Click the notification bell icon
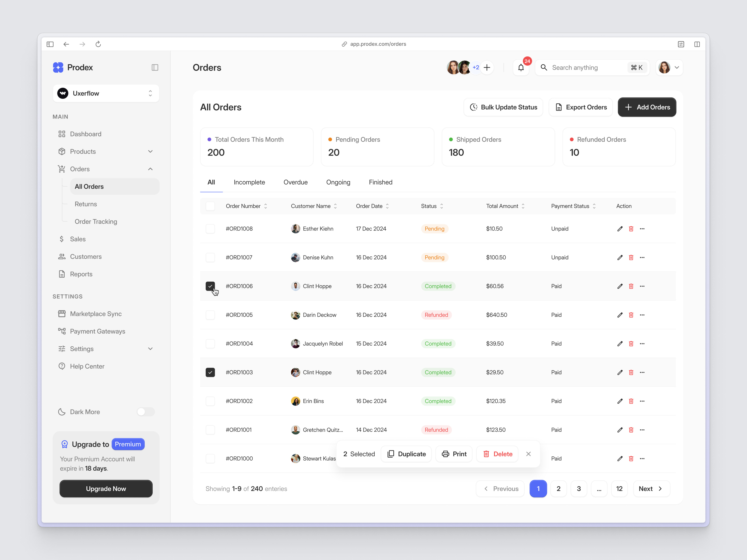 [x=521, y=67]
